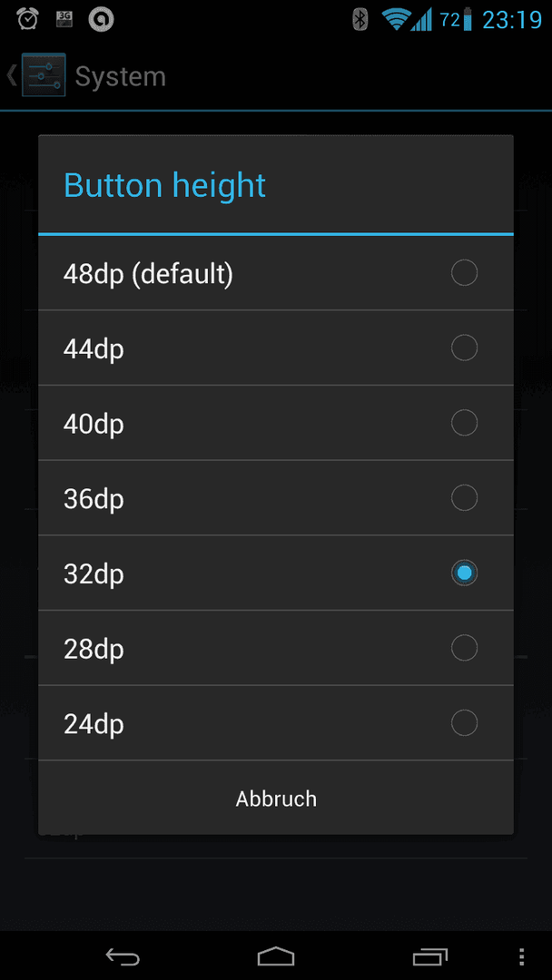Select the 44dp radio button
Image resolution: width=552 pixels, height=980 pixels.
(x=464, y=348)
